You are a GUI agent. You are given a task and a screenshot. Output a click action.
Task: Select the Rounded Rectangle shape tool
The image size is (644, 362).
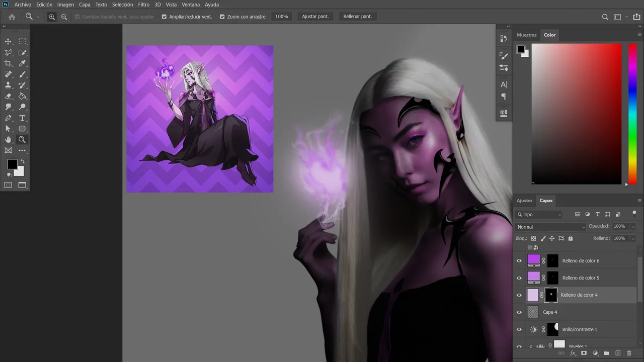click(22, 129)
